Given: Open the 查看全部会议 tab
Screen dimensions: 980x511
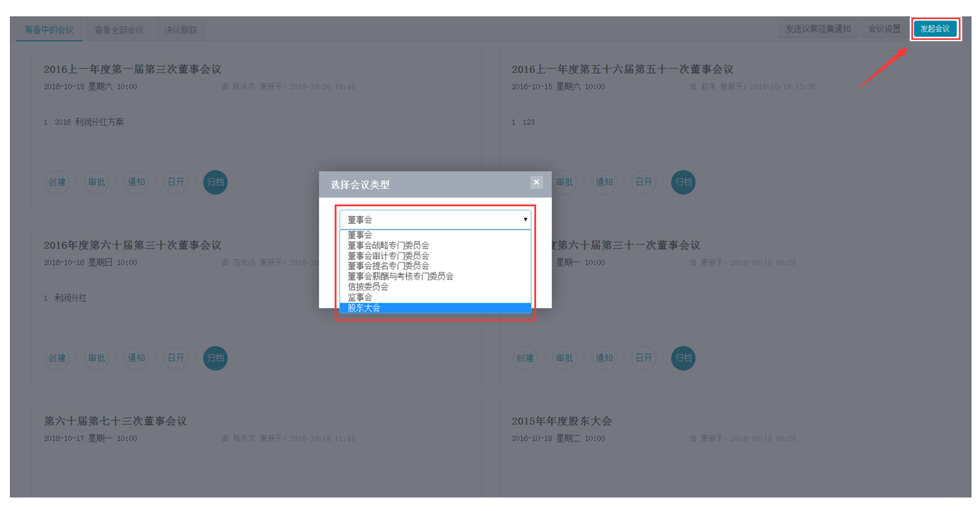Looking at the screenshot, I should [119, 30].
